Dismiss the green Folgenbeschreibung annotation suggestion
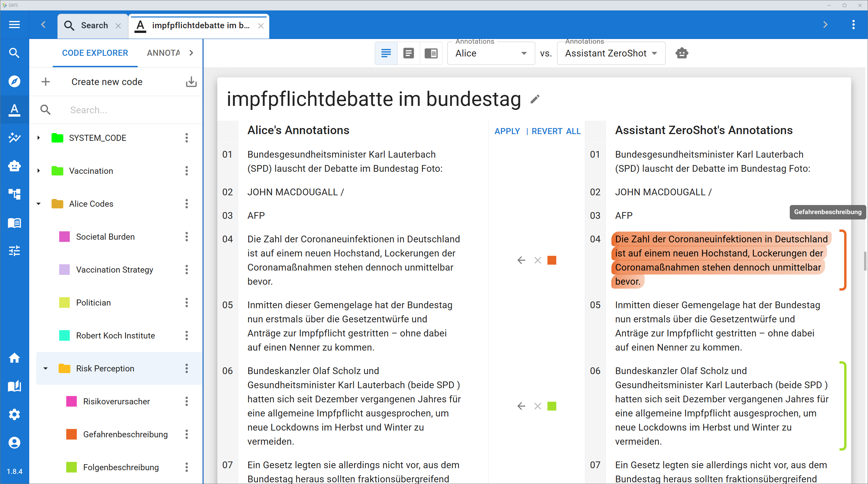Viewport: 868px width, 484px height. 538,406
